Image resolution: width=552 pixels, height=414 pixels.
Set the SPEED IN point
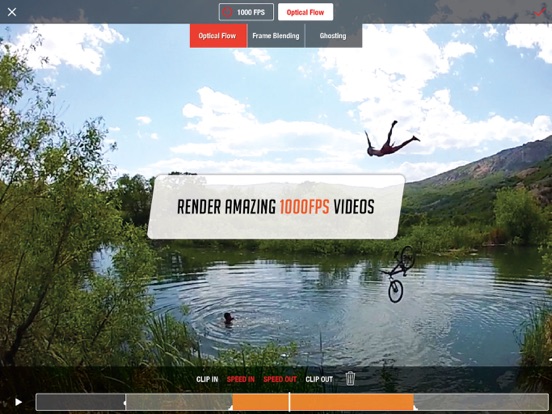[x=241, y=379]
